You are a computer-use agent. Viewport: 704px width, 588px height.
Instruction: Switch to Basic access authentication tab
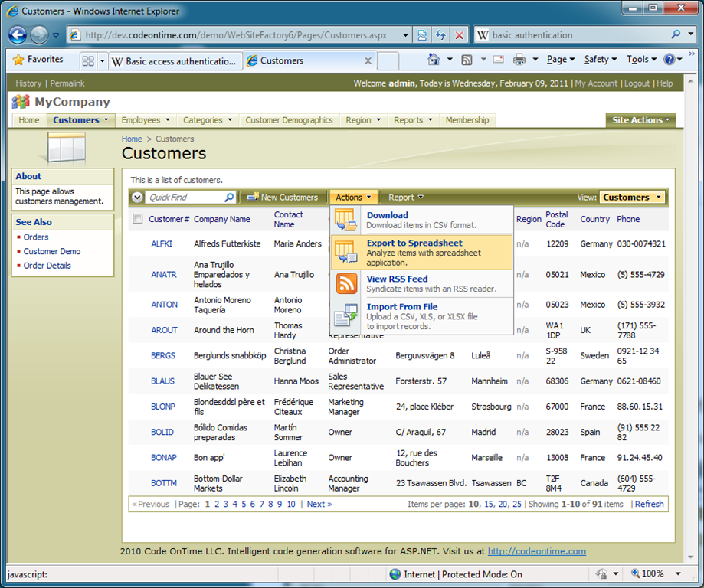[x=175, y=61]
